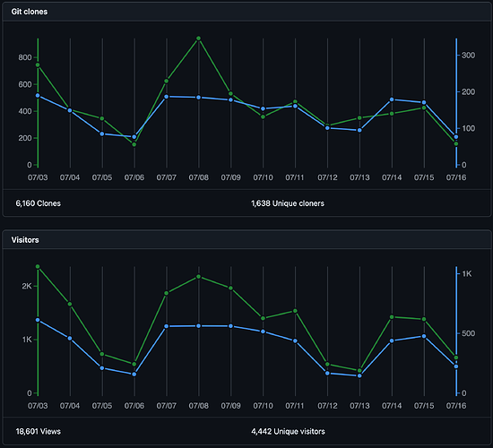Click the 6,160 Clones total label
The width and height of the screenshot is (493, 448).
tap(38, 203)
